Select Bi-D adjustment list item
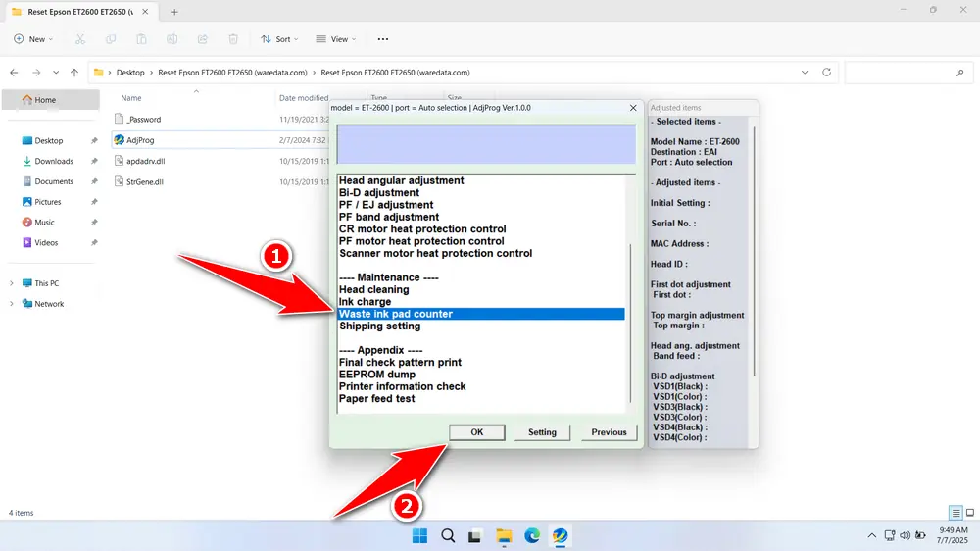 click(x=378, y=192)
